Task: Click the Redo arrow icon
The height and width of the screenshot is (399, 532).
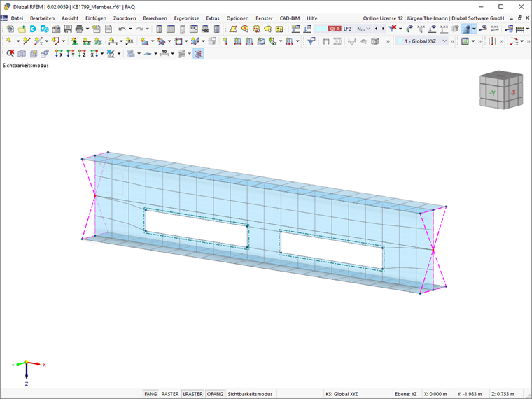Action: pyautogui.click(x=139, y=29)
